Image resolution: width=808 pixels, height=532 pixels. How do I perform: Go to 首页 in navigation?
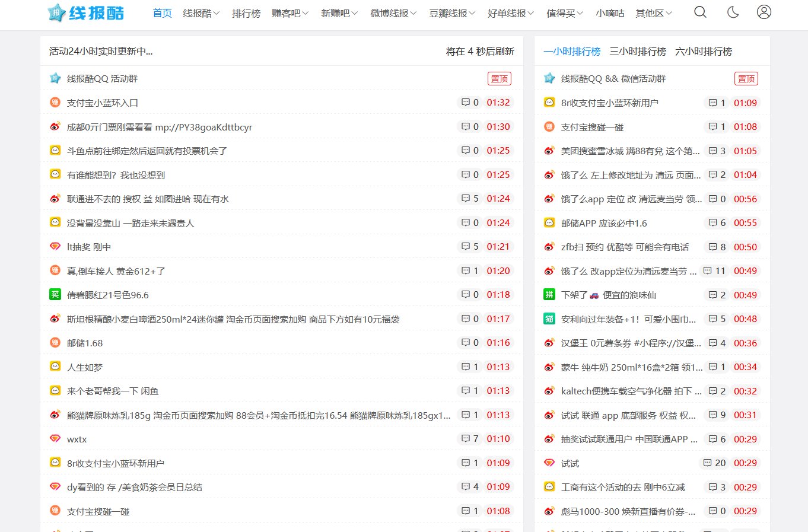coord(162,13)
